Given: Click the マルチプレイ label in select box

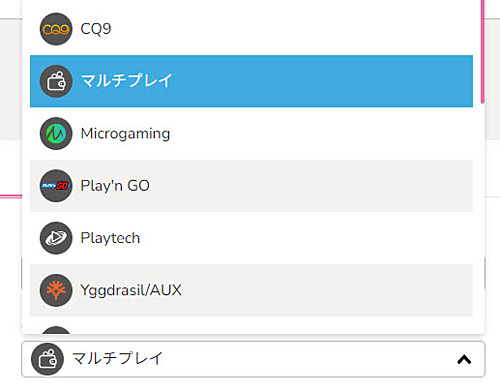Looking at the screenshot, I should tap(117, 359).
